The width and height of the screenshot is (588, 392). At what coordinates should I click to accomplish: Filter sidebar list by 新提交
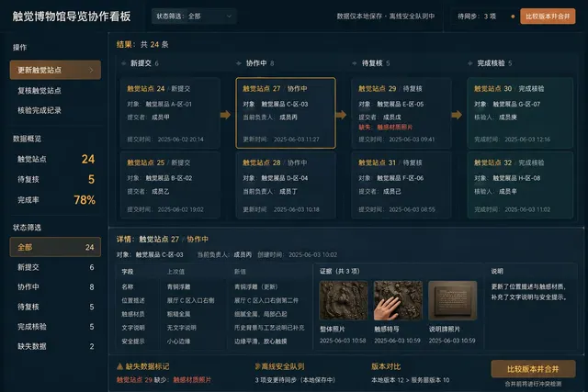tap(55, 267)
